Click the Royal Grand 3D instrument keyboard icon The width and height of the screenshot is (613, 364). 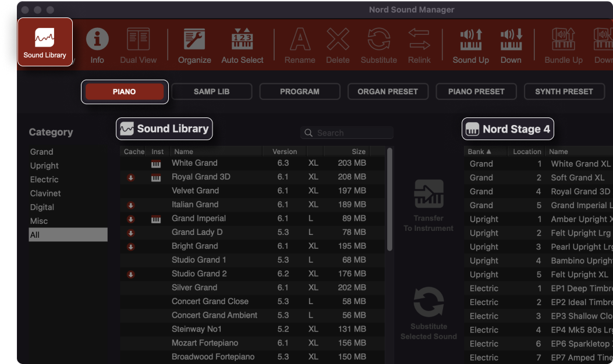[156, 178]
